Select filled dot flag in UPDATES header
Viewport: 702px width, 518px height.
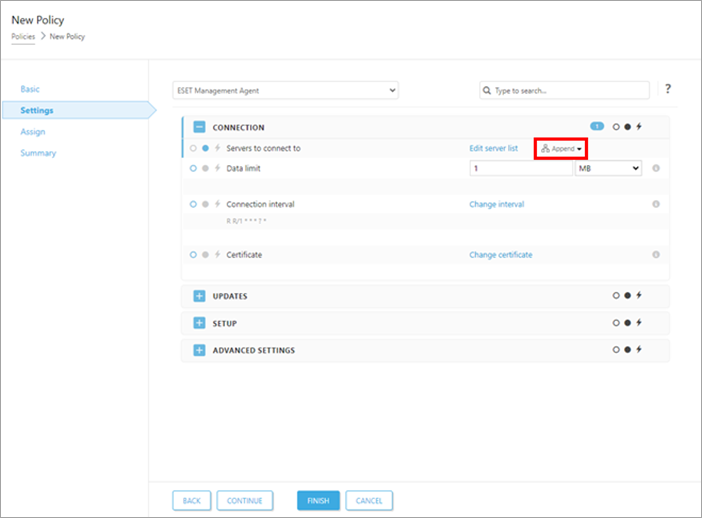pos(628,295)
